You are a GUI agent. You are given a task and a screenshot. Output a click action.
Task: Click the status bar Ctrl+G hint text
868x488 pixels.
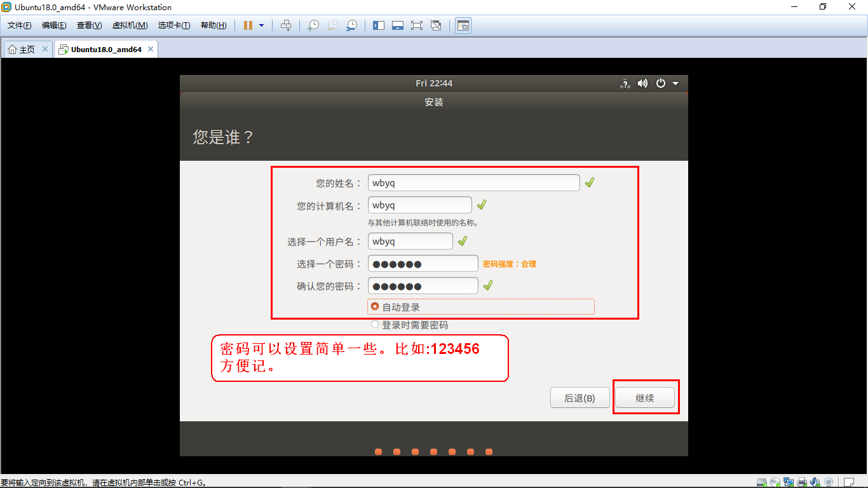pos(104,483)
